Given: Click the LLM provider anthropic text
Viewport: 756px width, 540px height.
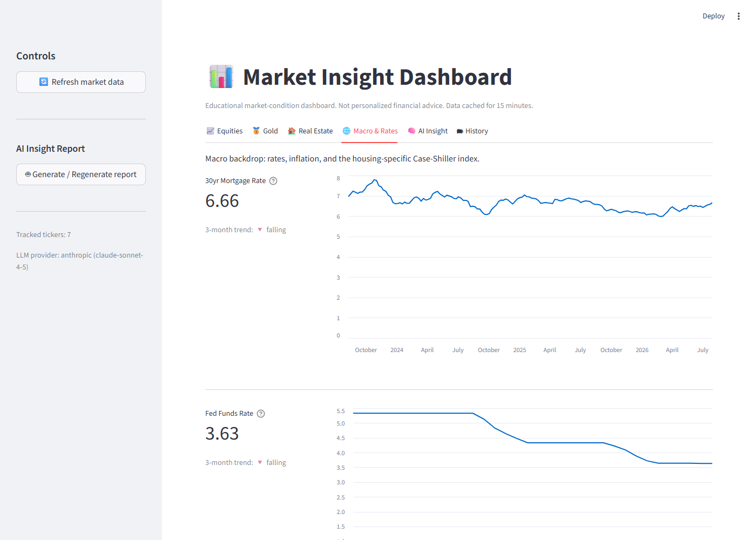Looking at the screenshot, I should (x=80, y=261).
